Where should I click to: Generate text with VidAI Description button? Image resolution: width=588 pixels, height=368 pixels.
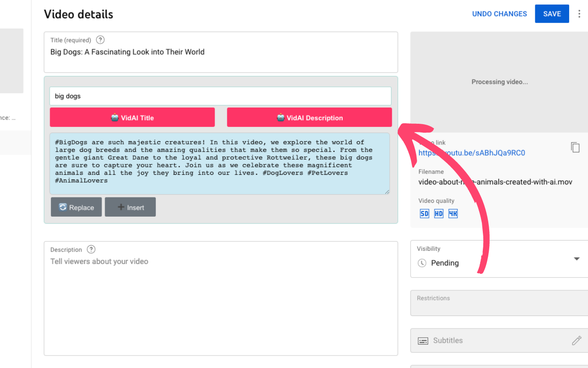coord(309,117)
